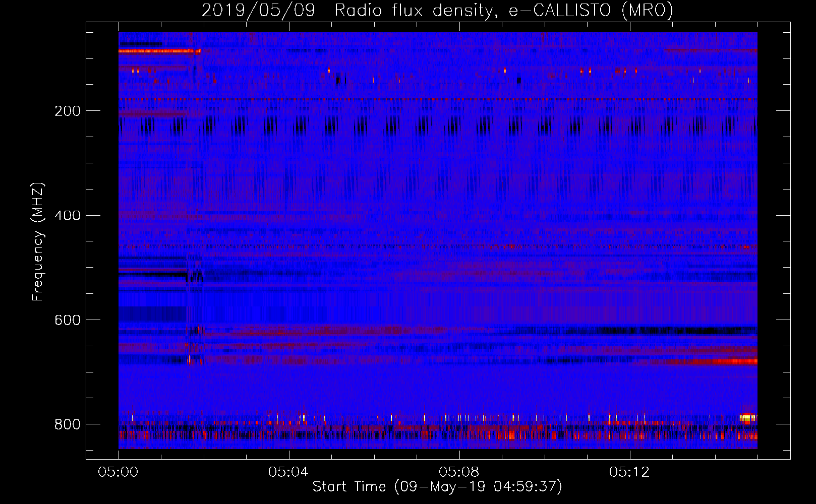Screen dimensions: 816x504
Task: Click the 800 frequency tick label
Action: coord(68,424)
